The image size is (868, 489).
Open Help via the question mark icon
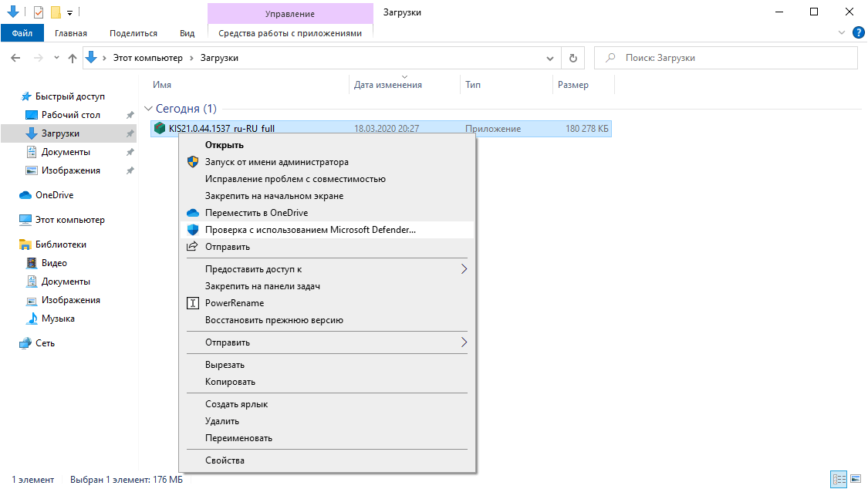point(860,32)
